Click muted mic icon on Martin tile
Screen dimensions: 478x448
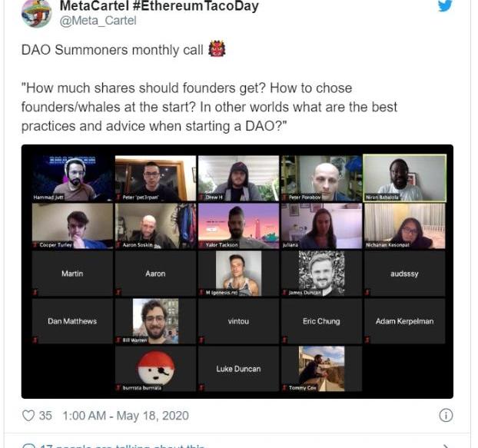(35, 292)
